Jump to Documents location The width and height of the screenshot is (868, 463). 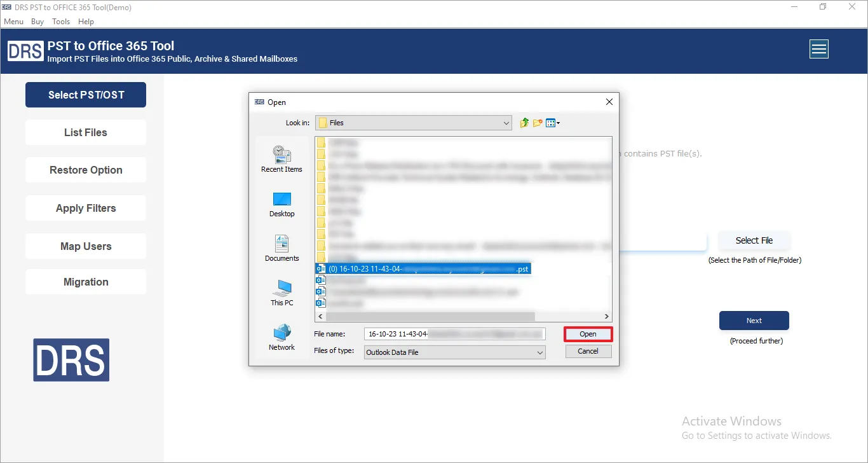coord(281,249)
